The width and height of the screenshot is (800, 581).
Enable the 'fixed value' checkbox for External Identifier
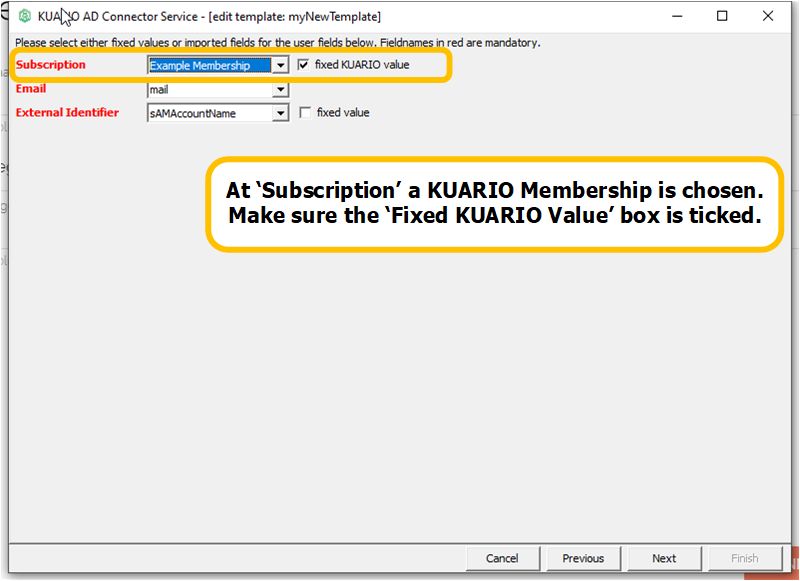click(304, 113)
